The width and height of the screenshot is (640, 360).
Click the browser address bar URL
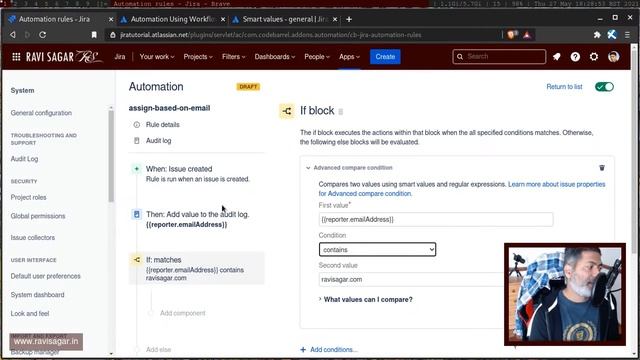271,35
